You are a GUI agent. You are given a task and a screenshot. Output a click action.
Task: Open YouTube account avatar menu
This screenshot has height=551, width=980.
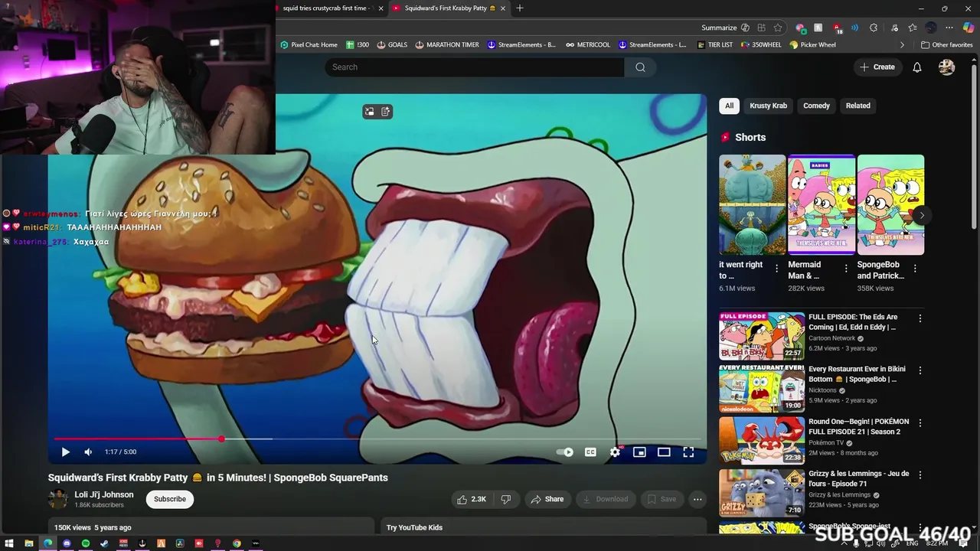(947, 67)
